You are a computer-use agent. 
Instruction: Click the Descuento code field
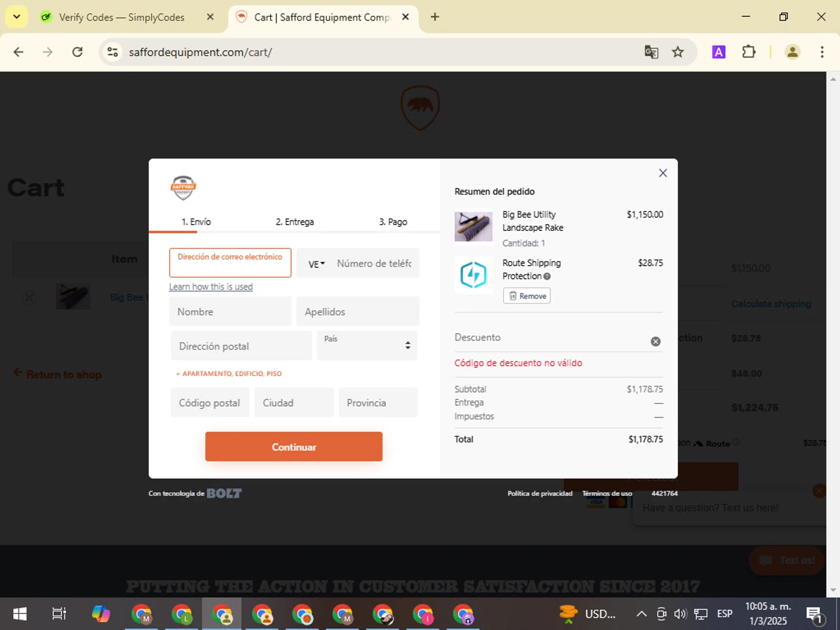point(549,338)
